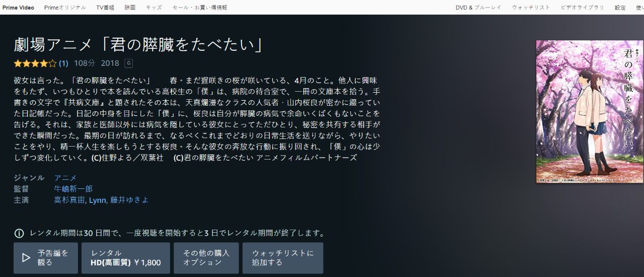Open 設定 in the top bar
This screenshot has height=277, width=644.
[x=620, y=8]
